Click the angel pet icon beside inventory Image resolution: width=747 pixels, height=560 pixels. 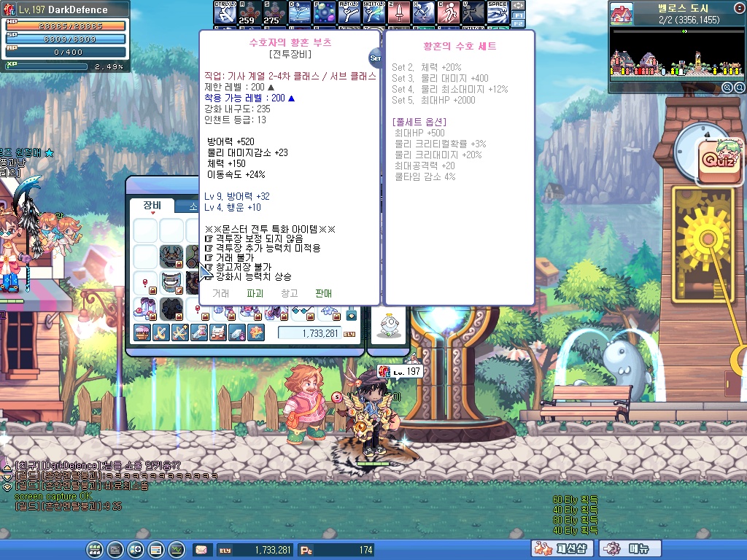pos(390,326)
